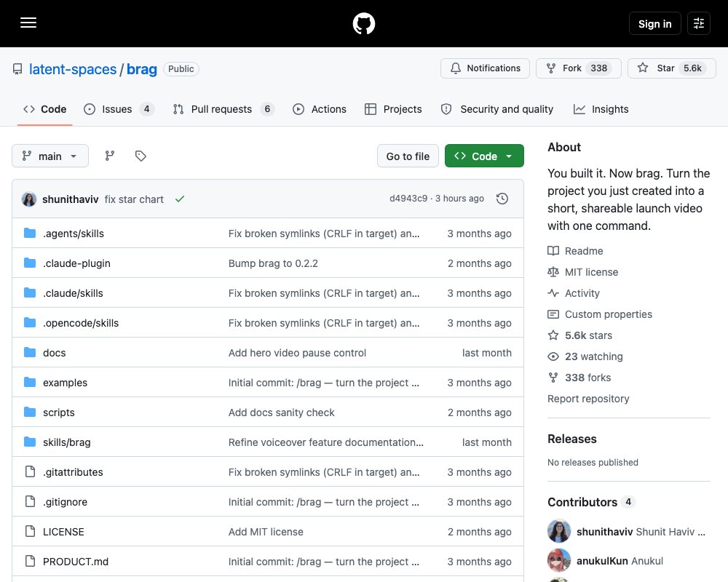Click anukulKun contributor avatar

click(559, 560)
